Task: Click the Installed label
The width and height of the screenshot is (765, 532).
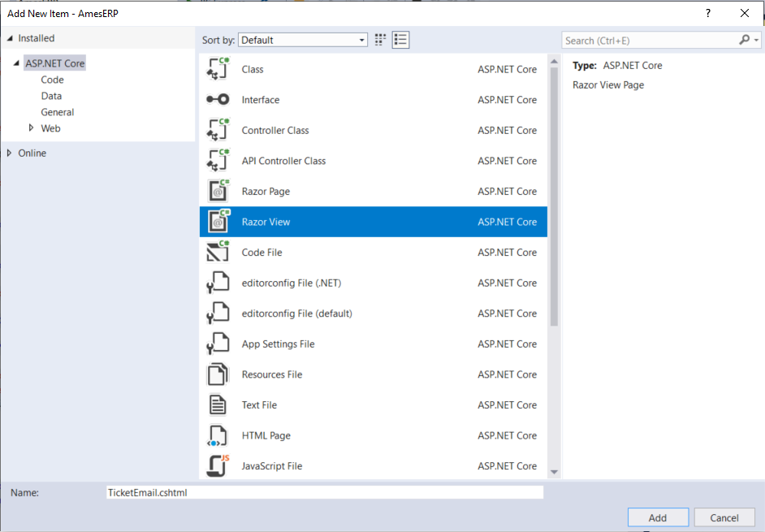Action: 37,38
